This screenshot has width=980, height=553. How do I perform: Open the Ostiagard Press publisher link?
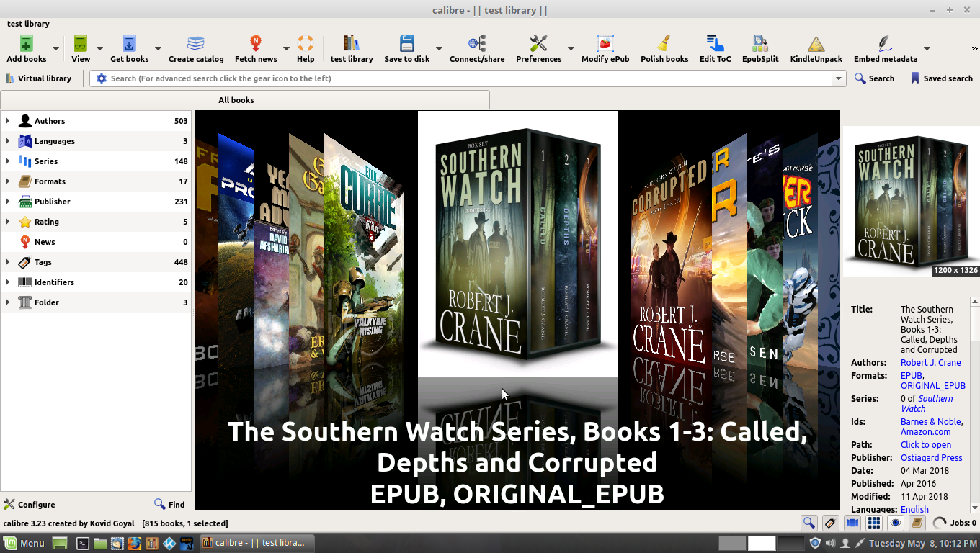[x=932, y=458]
